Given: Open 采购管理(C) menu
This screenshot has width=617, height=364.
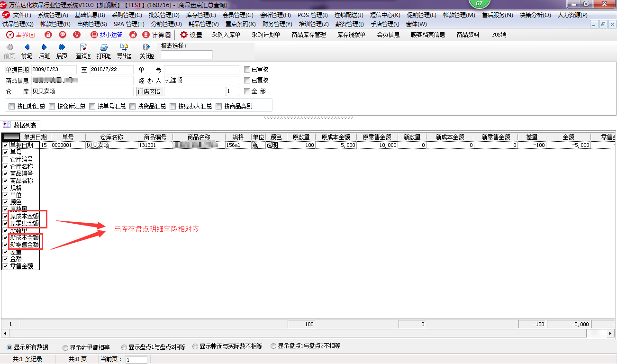Looking at the screenshot, I should click(127, 15).
